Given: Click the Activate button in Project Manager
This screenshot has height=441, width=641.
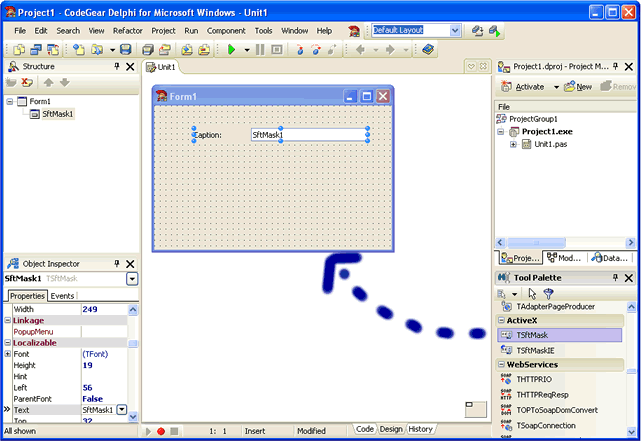Looking at the screenshot, I should (x=523, y=87).
